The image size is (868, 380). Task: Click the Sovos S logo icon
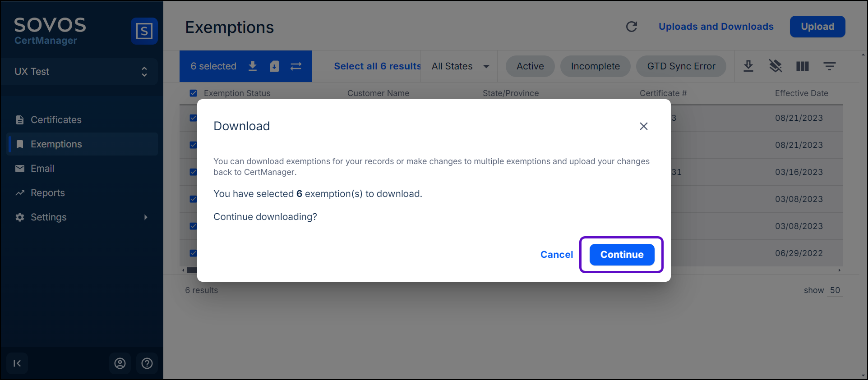(x=144, y=31)
